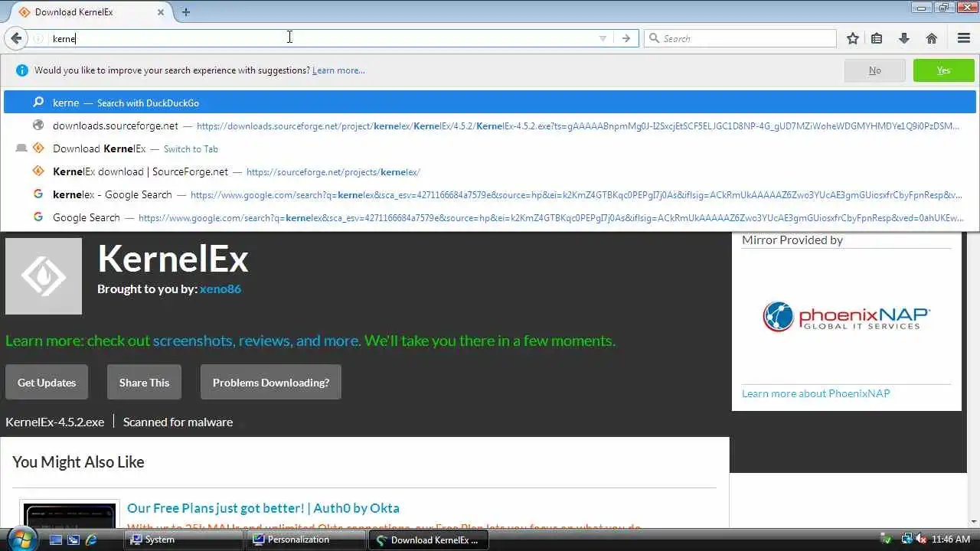The width and height of the screenshot is (980, 551).
Task: Click the SourceForge project logo thumbnail
Action: point(44,275)
